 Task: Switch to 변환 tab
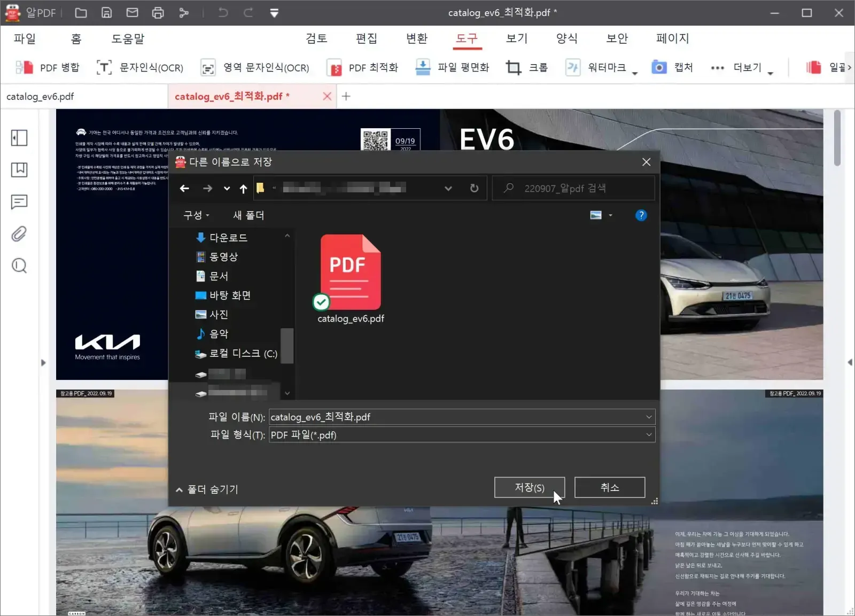pos(417,38)
